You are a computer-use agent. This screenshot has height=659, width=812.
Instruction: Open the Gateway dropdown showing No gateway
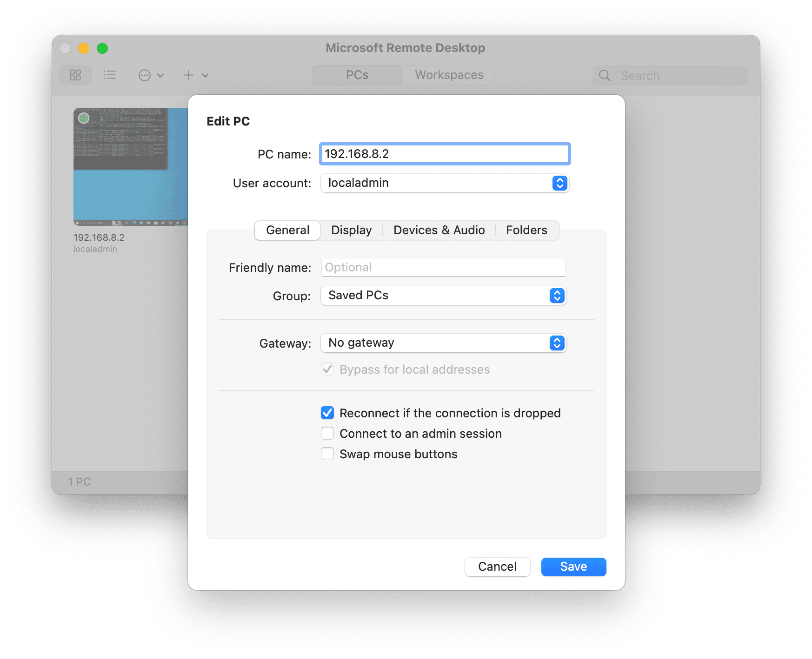444,343
